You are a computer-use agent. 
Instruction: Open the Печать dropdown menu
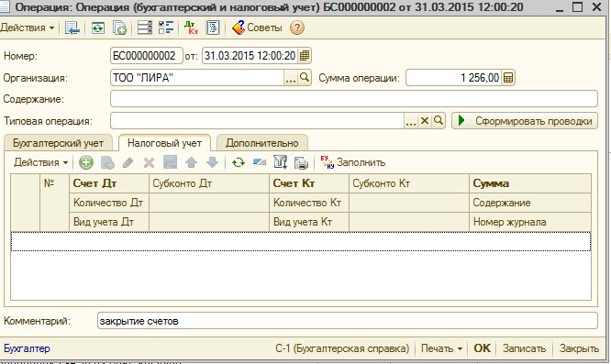pyautogui.click(x=441, y=348)
